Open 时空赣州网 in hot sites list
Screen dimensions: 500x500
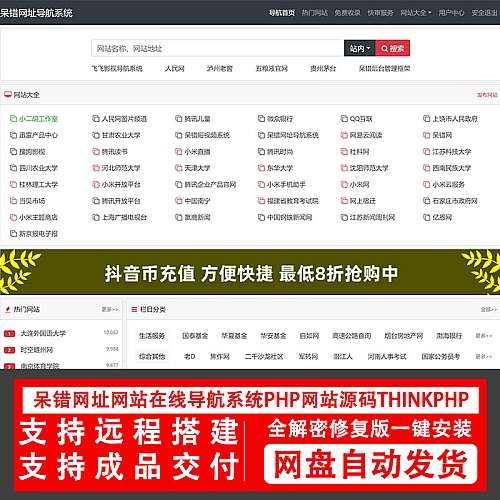37,350
